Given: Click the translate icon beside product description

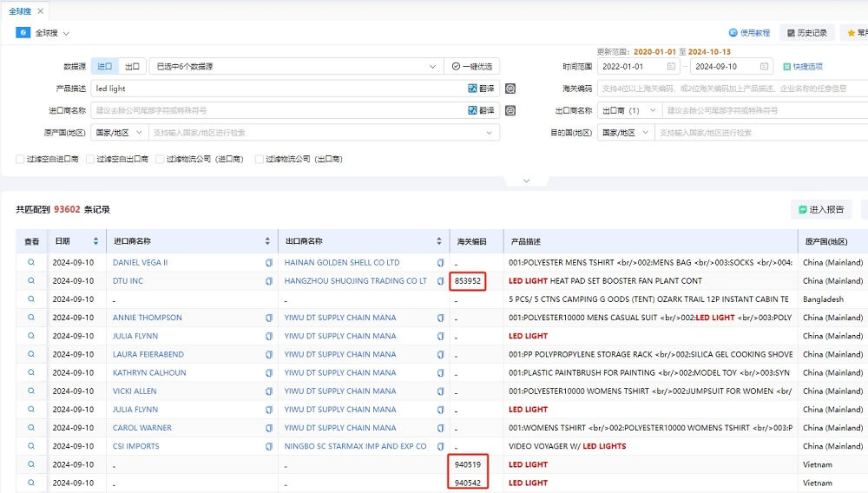Looking at the screenshot, I should tap(481, 89).
